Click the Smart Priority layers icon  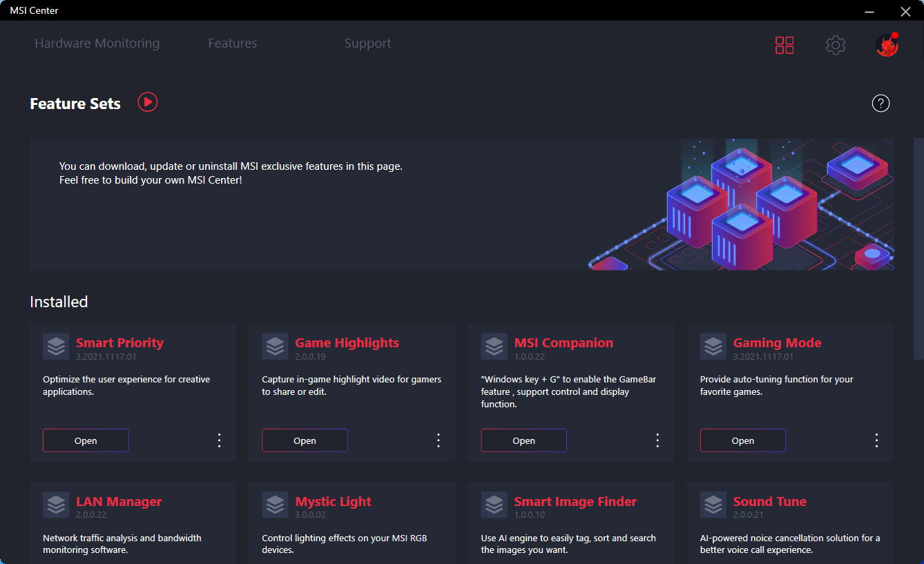point(56,347)
